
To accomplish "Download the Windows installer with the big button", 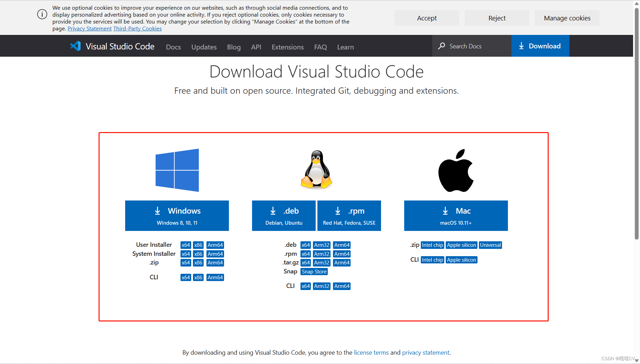I will tap(177, 216).
